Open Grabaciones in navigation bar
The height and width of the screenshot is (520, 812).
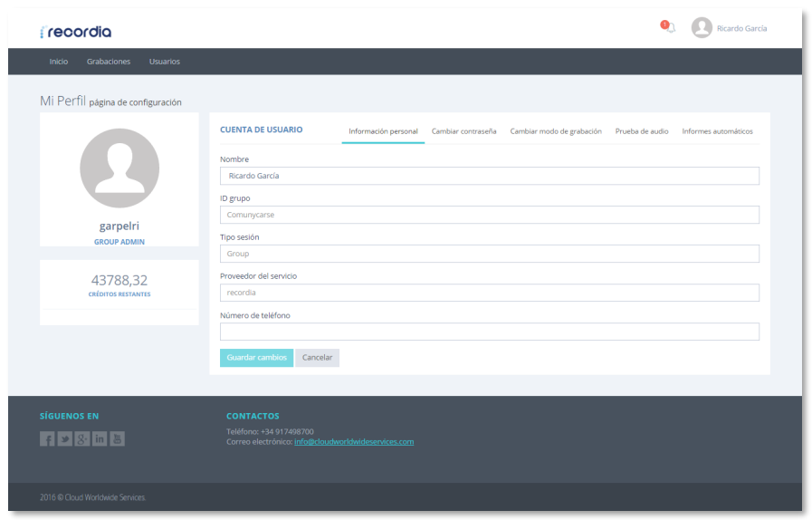tap(109, 62)
